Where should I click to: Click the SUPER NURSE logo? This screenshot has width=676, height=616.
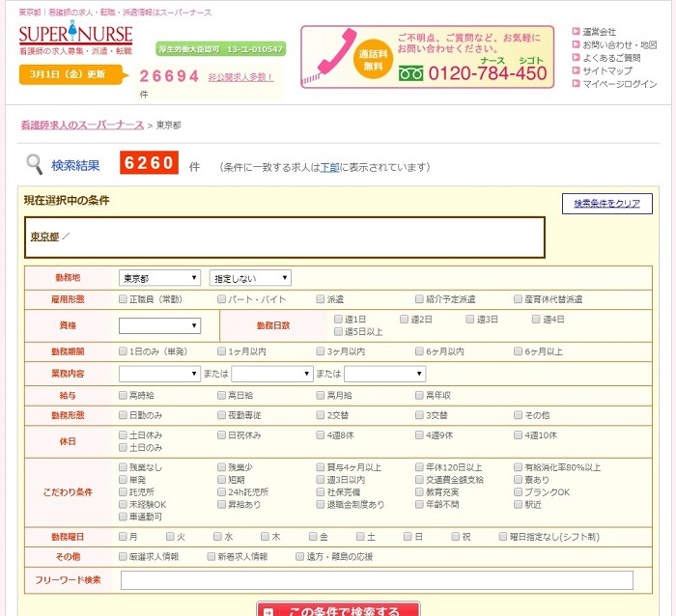[x=76, y=36]
